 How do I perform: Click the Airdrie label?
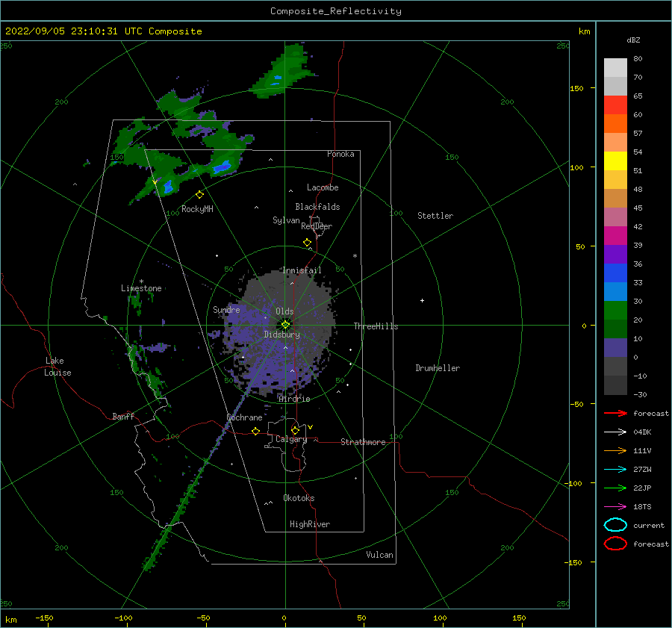(x=294, y=399)
